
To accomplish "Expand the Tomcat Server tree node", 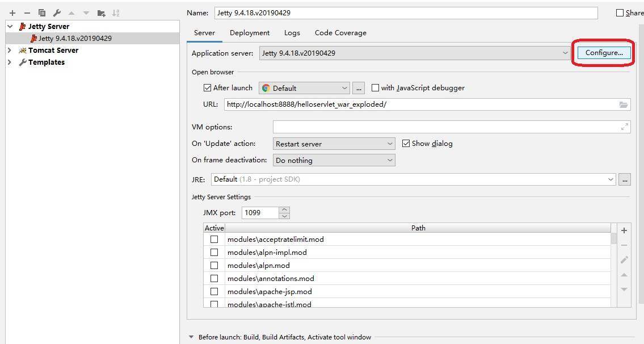I will pos(10,50).
